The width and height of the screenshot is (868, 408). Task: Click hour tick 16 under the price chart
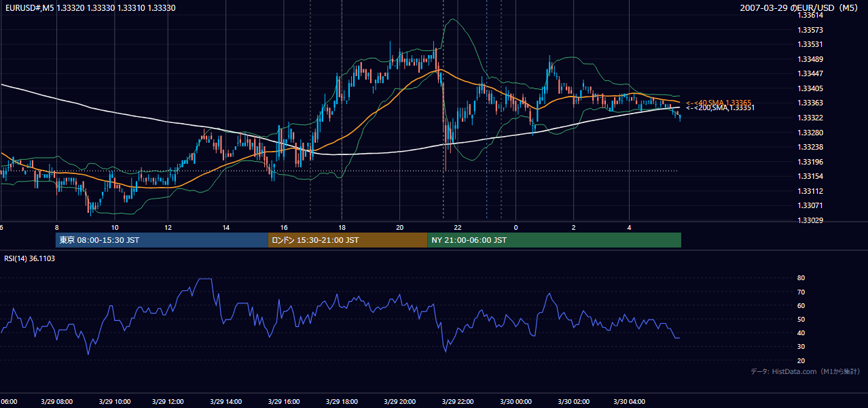point(284,227)
